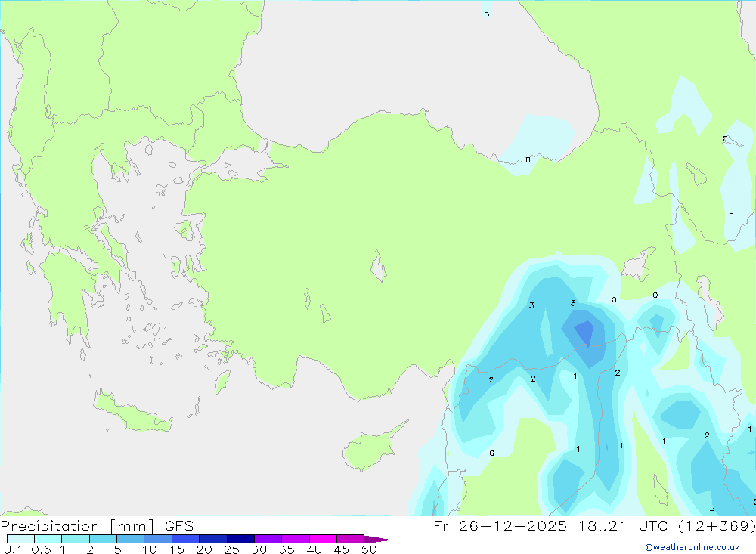Open the weatheronline.co.uk copyright link

(x=692, y=547)
